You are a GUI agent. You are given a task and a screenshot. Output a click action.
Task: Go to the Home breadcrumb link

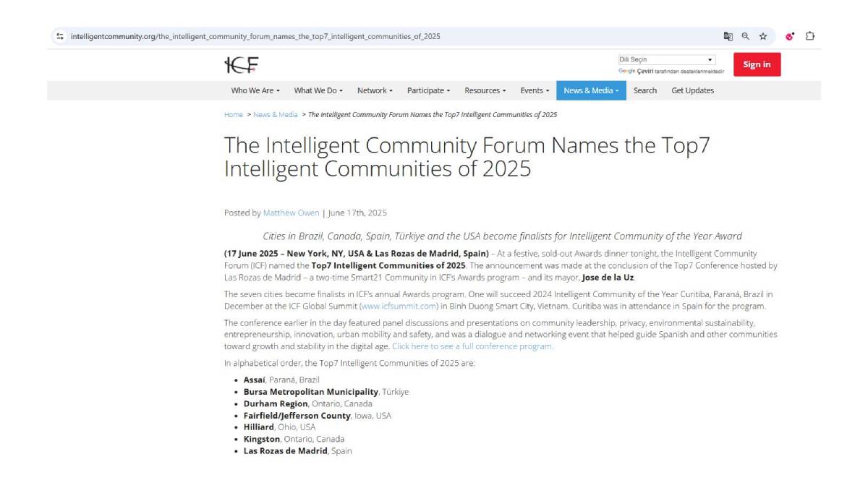pyautogui.click(x=234, y=114)
